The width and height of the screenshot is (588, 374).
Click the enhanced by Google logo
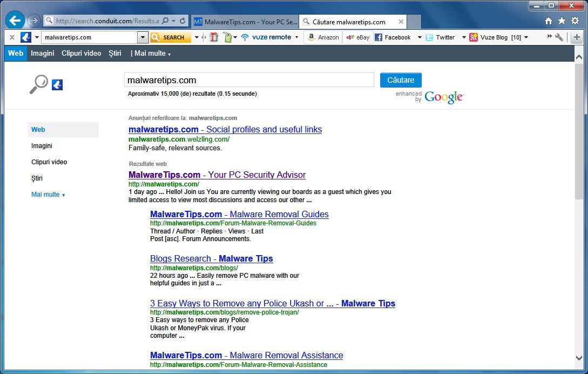(430, 97)
